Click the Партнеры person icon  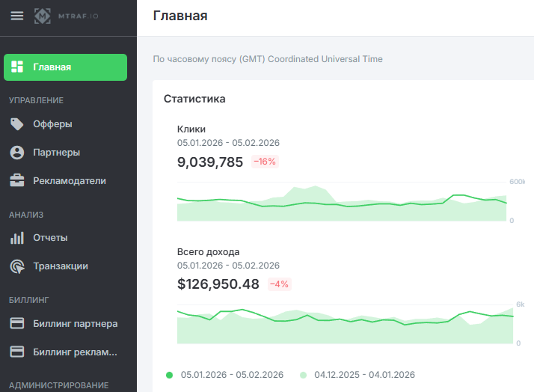click(x=17, y=153)
